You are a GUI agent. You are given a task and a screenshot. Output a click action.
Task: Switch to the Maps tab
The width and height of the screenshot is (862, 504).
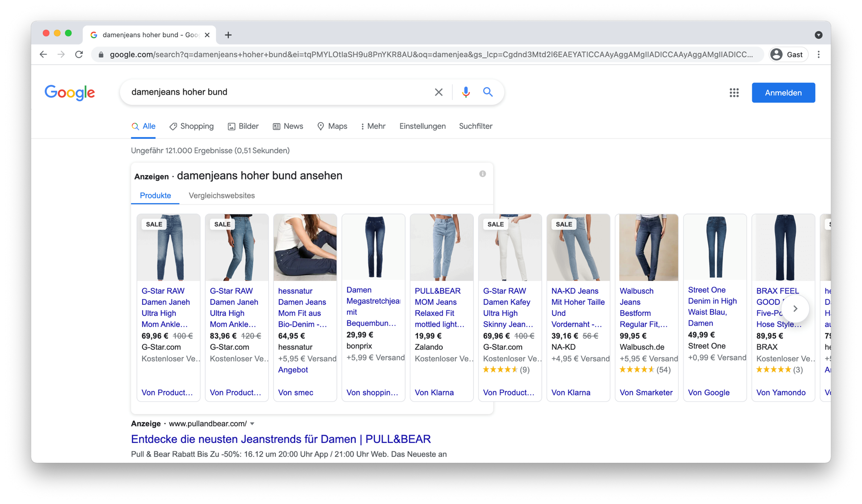[332, 126]
